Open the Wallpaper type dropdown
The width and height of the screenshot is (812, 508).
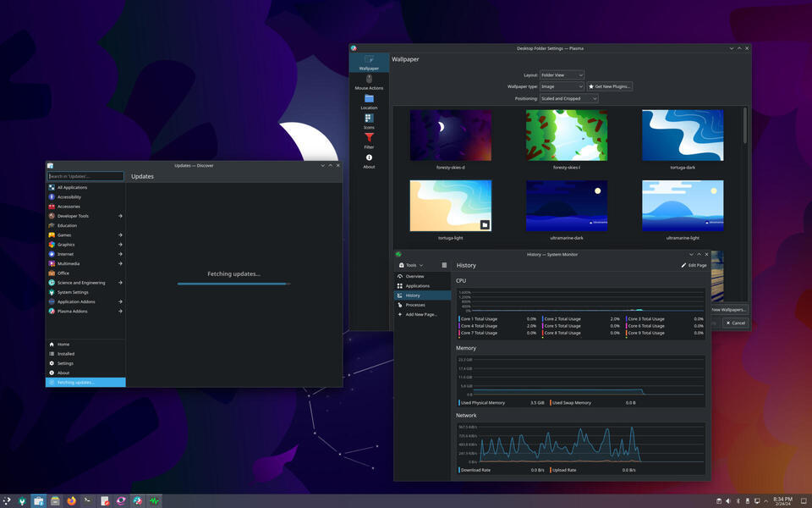point(562,86)
